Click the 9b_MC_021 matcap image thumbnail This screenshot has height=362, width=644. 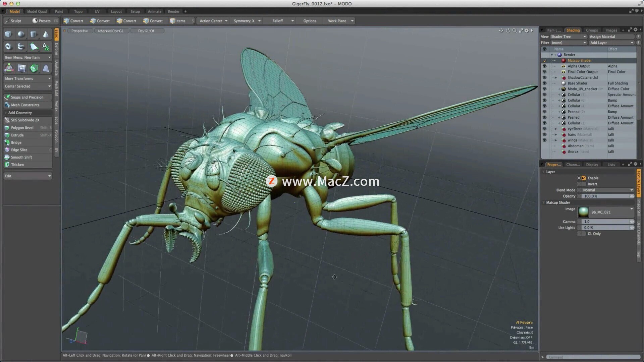pos(583,212)
